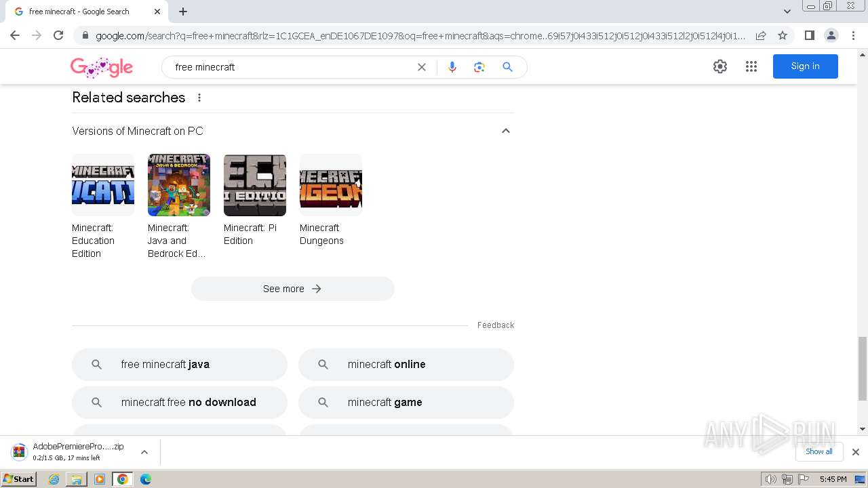Viewport: 868px width, 488px height.
Task: Click the Related searches heading
Action: tap(129, 98)
